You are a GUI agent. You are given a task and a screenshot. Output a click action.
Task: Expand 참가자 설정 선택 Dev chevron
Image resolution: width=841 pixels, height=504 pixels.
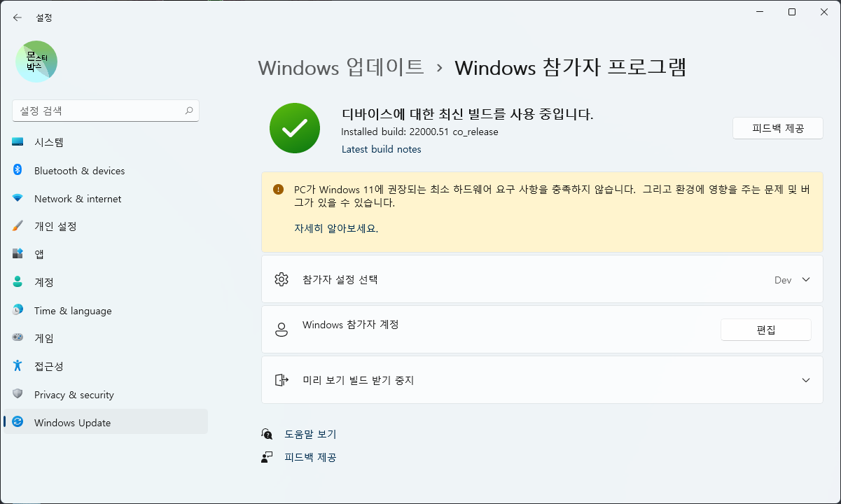[806, 279]
